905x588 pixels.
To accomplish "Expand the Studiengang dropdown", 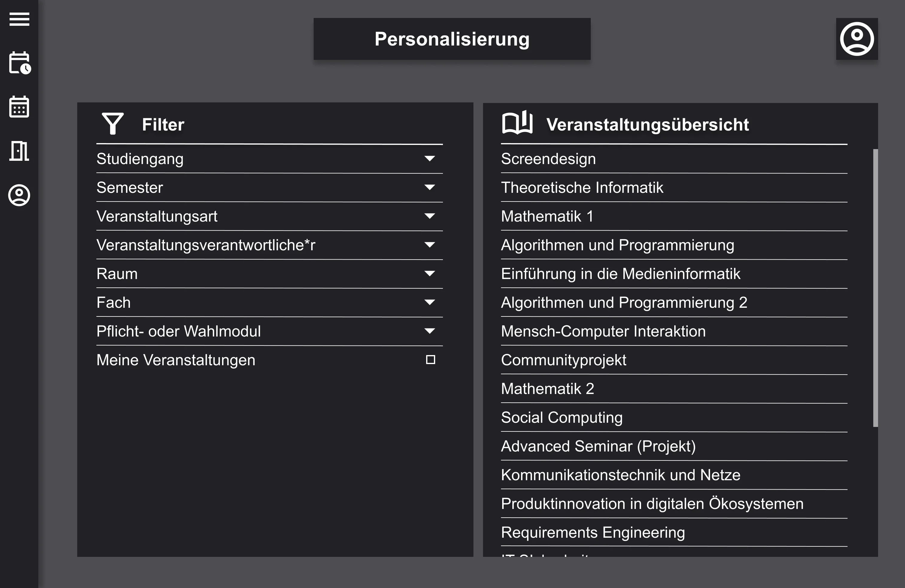I will tap(430, 159).
